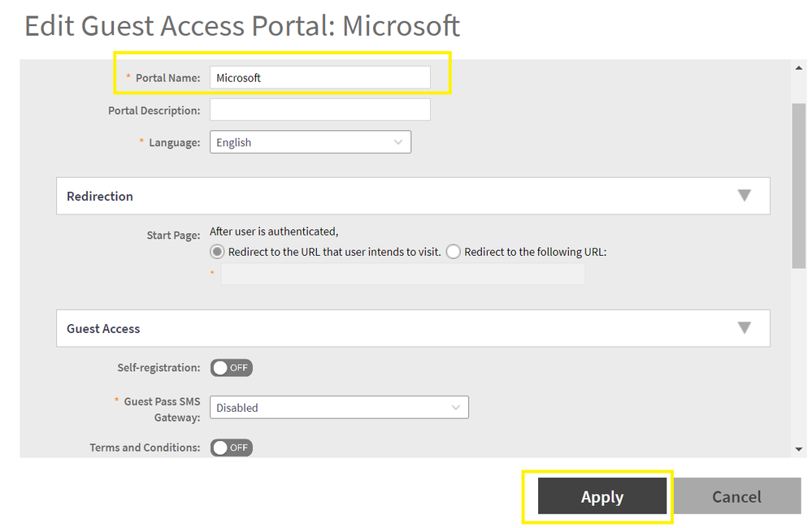Screen dimensions: 812x528
Task: Choose the Redirect to the following URL option
Action: 454,252
